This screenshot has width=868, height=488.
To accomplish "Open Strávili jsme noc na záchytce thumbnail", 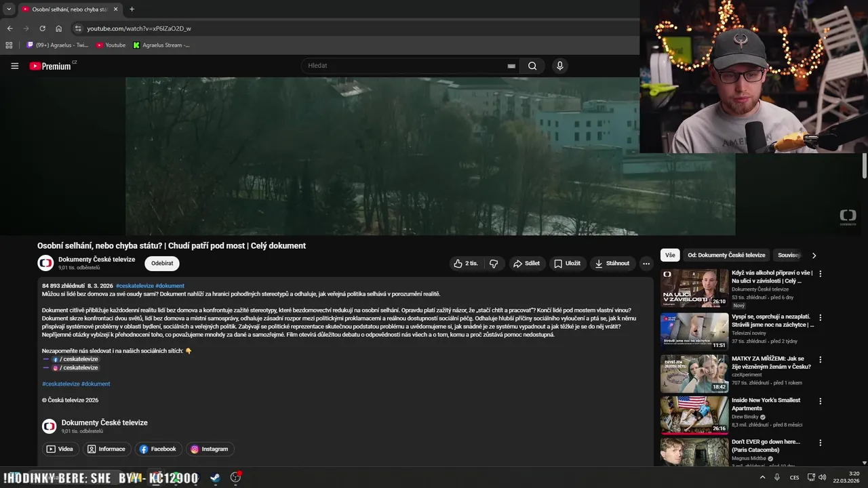I will (694, 331).
